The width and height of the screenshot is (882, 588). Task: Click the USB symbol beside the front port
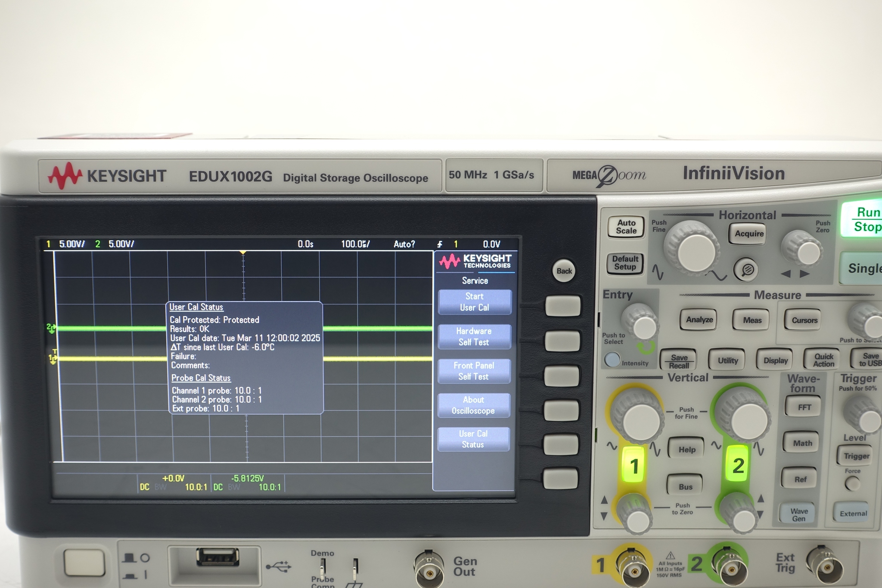[278, 566]
